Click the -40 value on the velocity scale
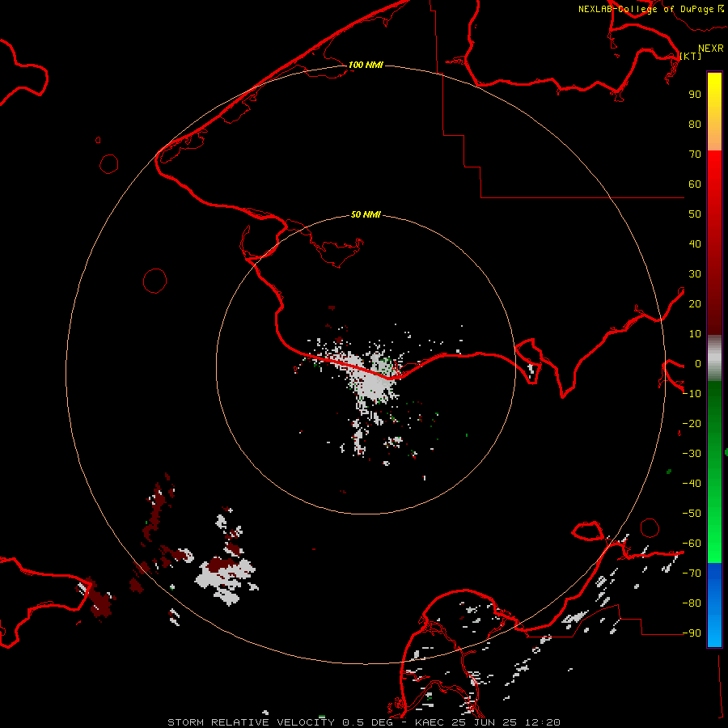 (692, 484)
